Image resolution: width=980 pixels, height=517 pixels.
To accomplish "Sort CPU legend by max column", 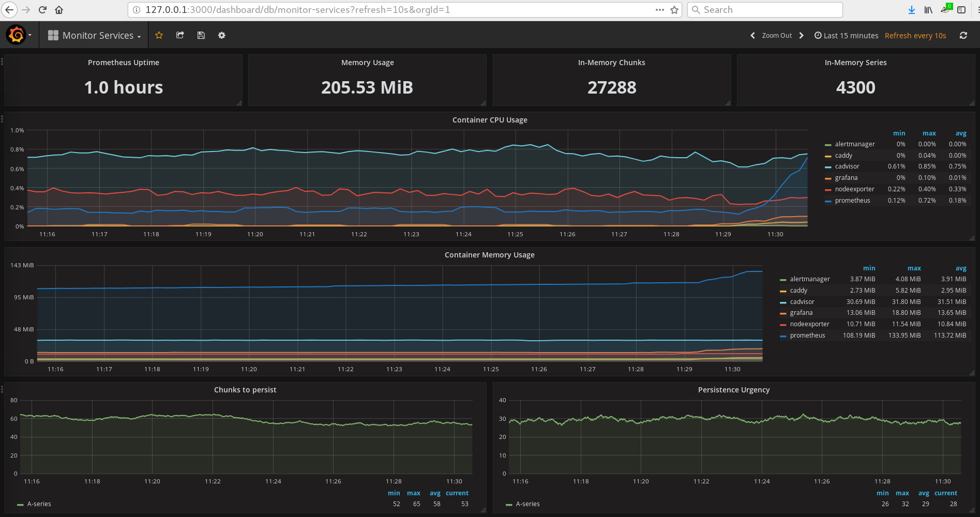I will click(929, 133).
